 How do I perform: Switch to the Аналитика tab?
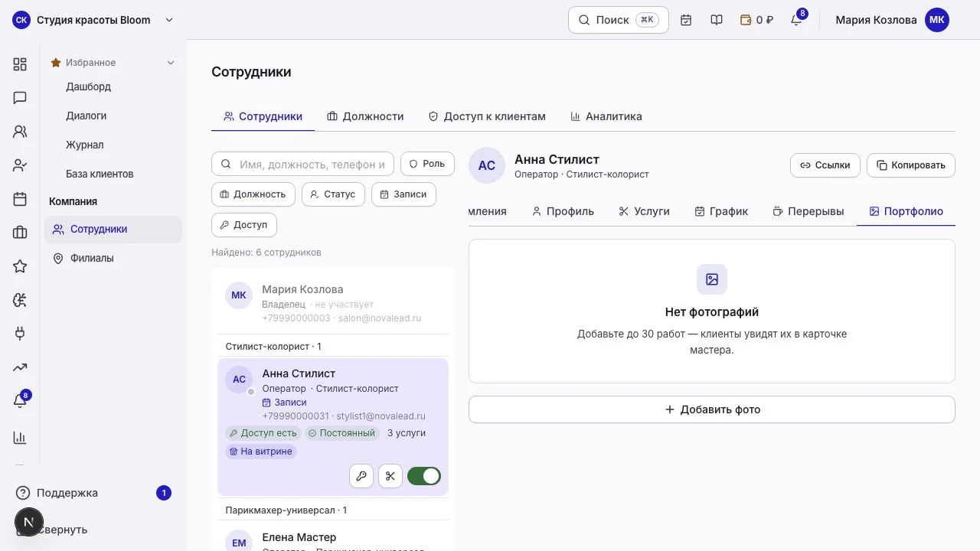pos(606,116)
